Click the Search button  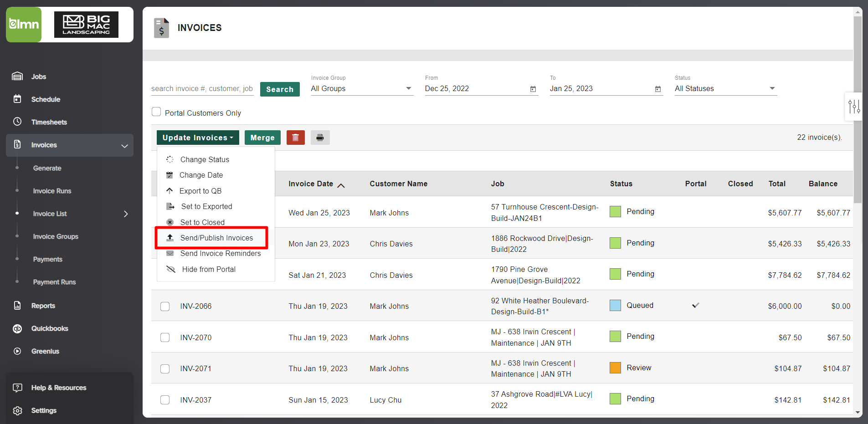click(279, 89)
